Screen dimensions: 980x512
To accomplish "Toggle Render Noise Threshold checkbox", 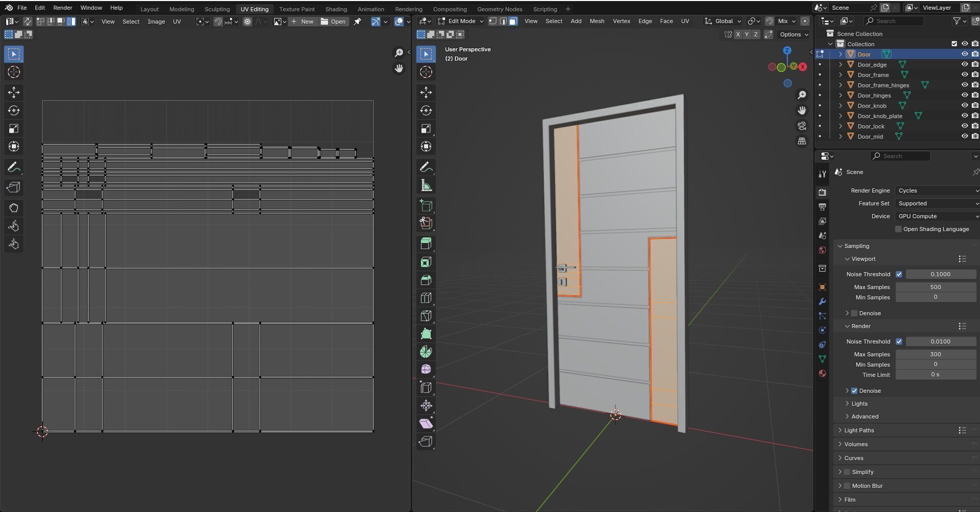I will pyautogui.click(x=899, y=342).
